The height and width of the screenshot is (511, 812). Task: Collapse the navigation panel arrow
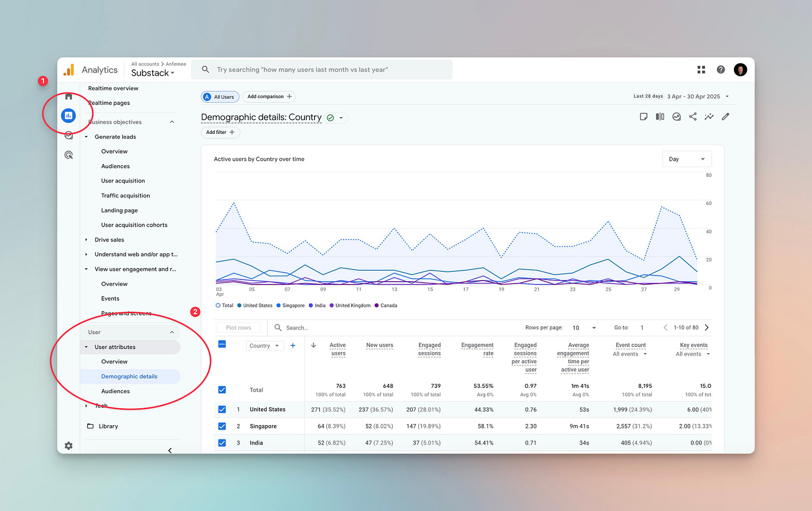(170, 450)
